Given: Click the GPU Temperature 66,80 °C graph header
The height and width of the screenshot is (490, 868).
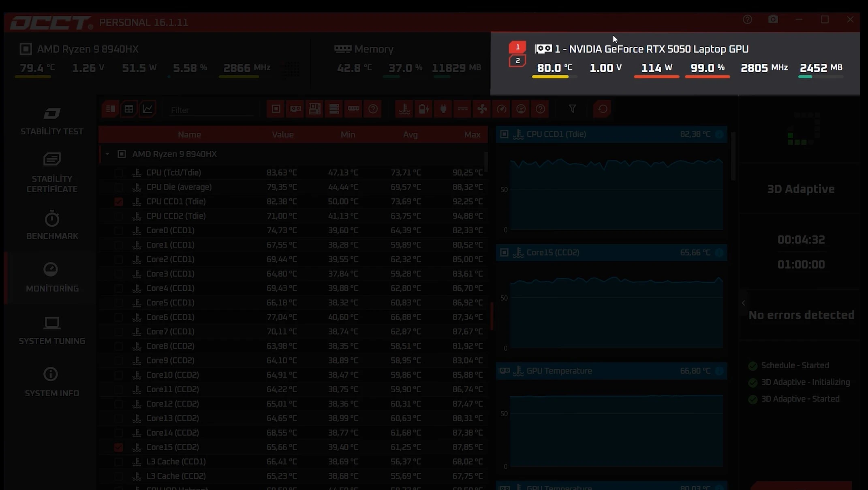Looking at the screenshot, I should click(611, 371).
